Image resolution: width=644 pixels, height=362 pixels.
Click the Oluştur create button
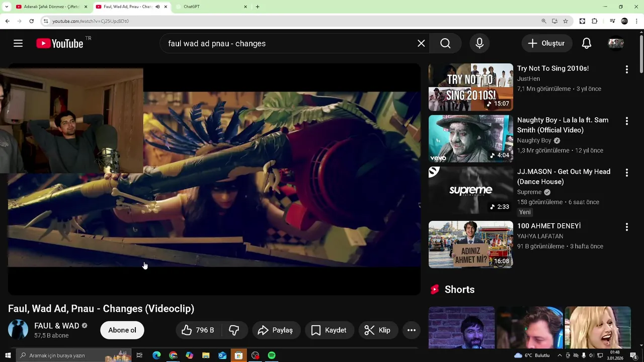click(x=546, y=43)
